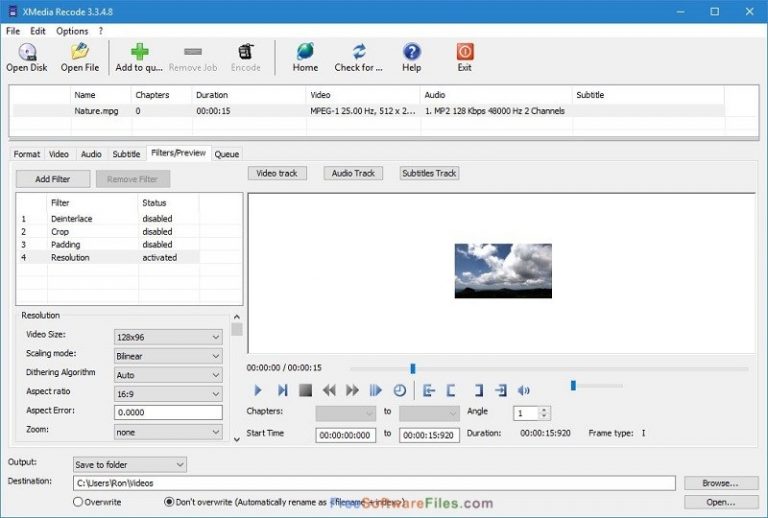This screenshot has width=768, height=518.
Task: Open the File menu
Action: [x=13, y=31]
